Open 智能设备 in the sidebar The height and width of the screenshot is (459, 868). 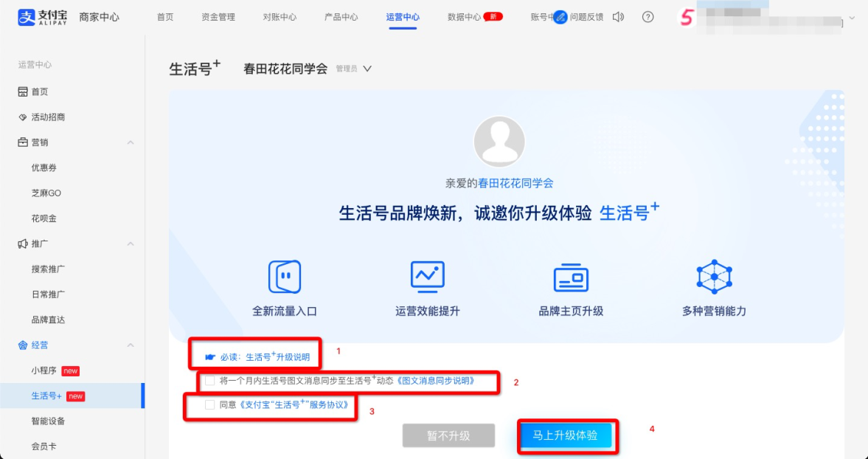(48, 421)
